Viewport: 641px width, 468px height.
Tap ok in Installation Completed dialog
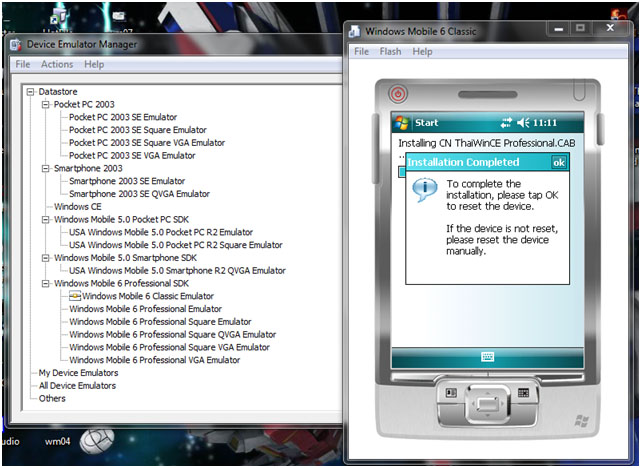click(559, 163)
